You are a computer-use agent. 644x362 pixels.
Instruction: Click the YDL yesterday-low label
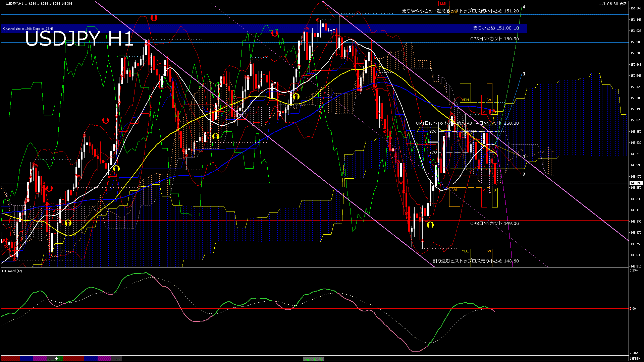click(465, 251)
